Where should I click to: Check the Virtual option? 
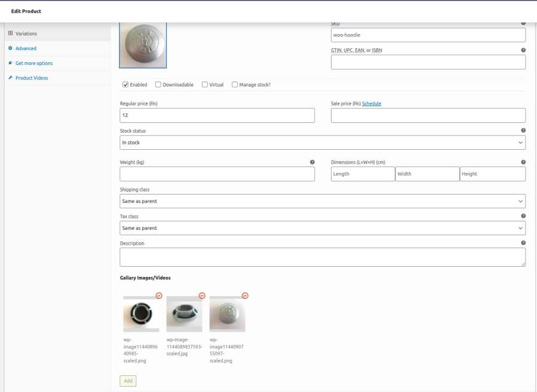tap(205, 85)
